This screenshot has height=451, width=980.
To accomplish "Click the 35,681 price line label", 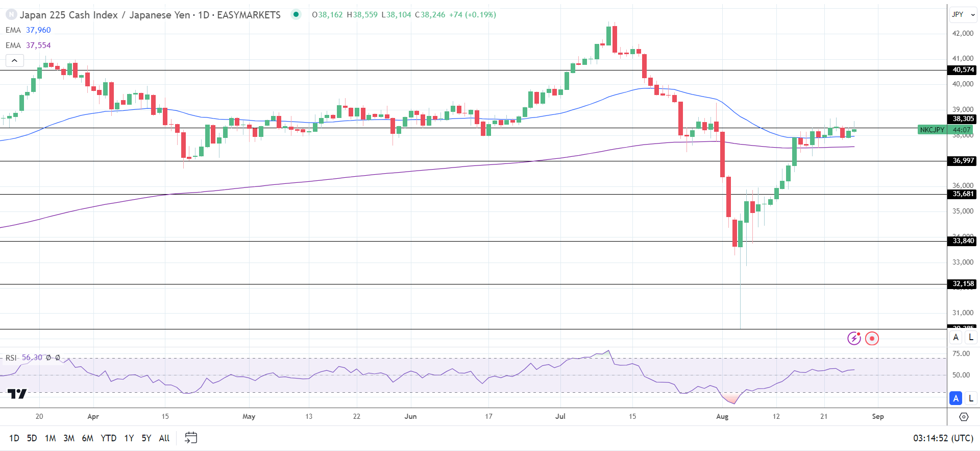I will (963, 194).
